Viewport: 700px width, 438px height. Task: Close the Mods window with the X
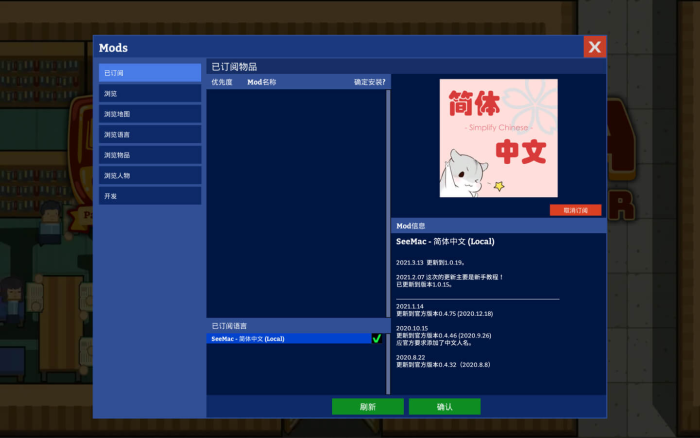tap(594, 47)
